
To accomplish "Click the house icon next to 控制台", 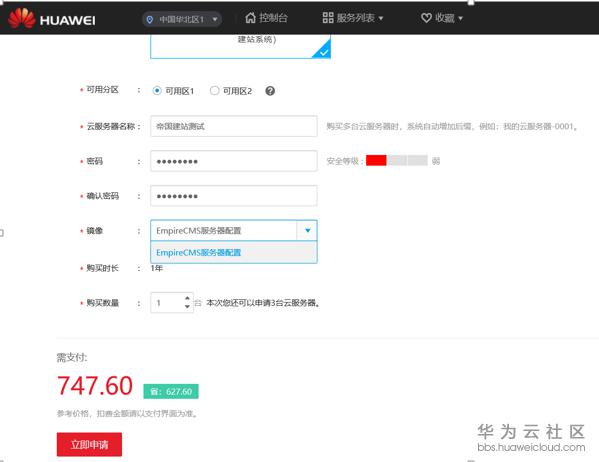I will coord(250,18).
